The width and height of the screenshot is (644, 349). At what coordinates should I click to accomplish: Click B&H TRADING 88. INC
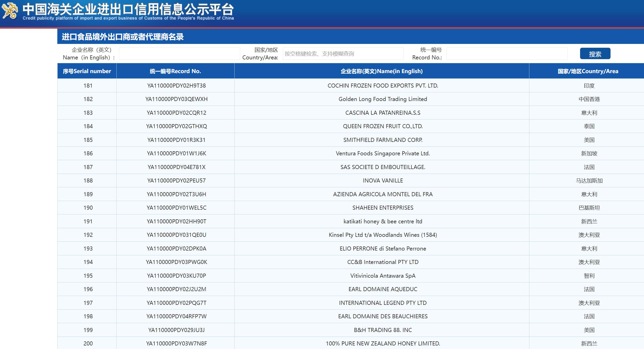[x=383, y=330]
